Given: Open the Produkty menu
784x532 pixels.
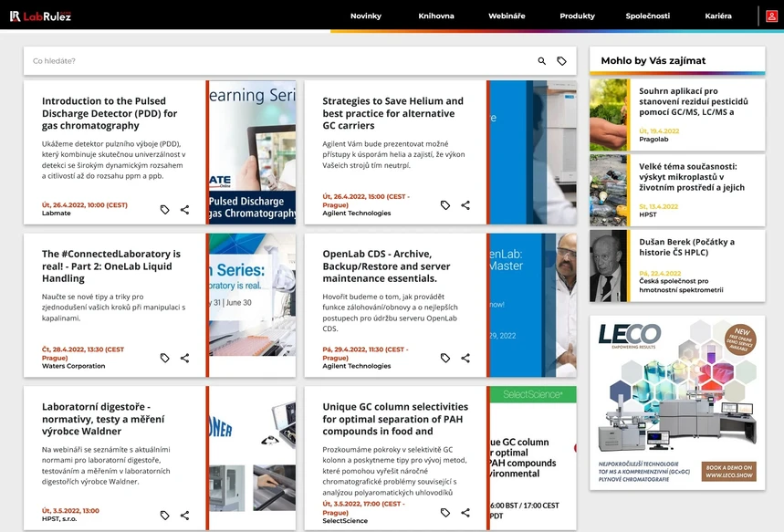Looking at the screenshot, I should tap(577, 16).
